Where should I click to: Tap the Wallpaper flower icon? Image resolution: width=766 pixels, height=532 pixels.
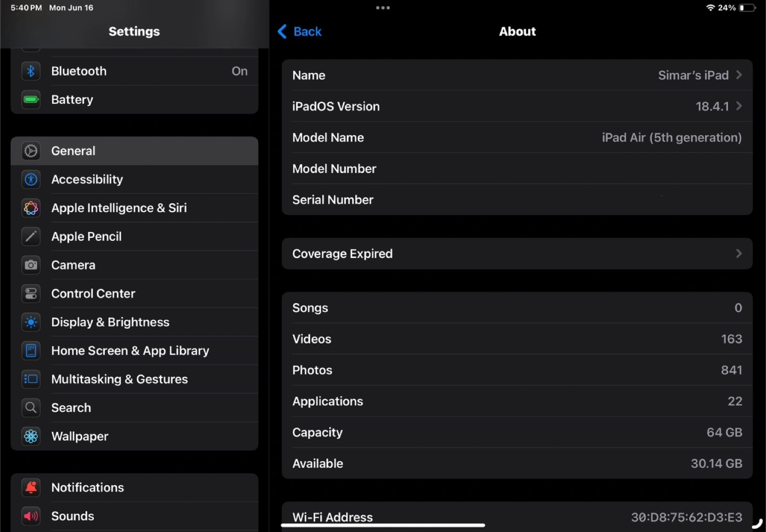[31, 436]
